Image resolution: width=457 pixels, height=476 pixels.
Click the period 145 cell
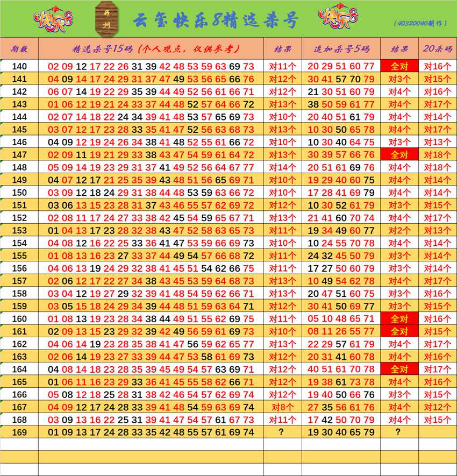tap(19, 129)
